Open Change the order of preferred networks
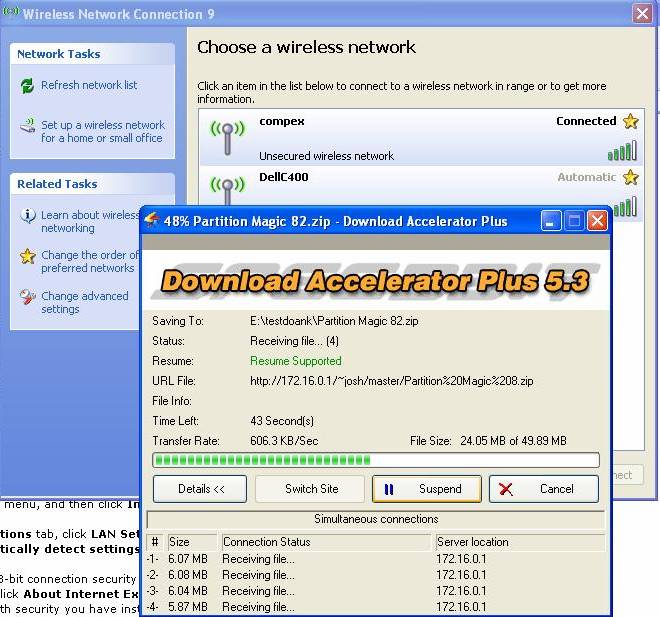660x617 pixels. click(x=90, y=262)
